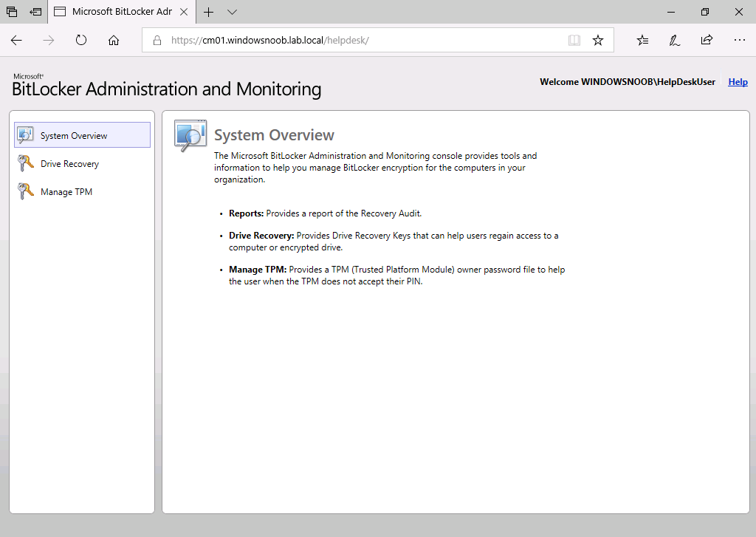The width and height of the screenshot is (756, 537).
Task: Click the Drive Recovery bold bullet label
Action: pos(261,236)
